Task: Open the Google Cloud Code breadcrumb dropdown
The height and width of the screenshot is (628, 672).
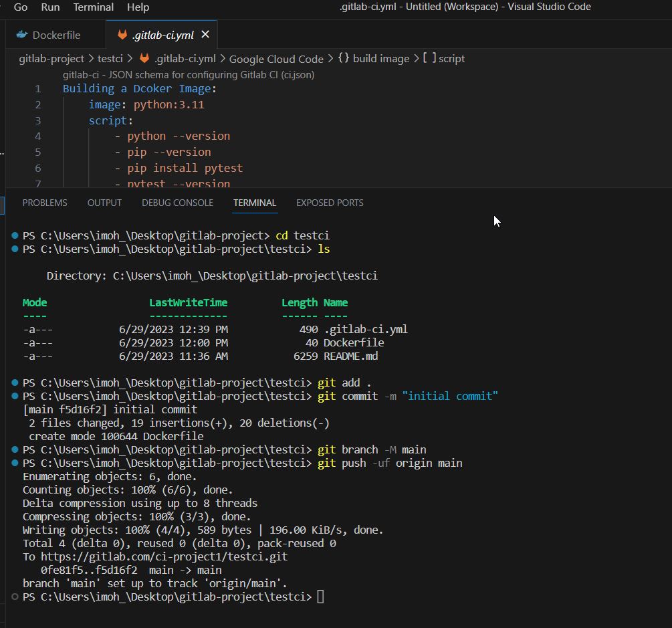Action: (275, 58)
